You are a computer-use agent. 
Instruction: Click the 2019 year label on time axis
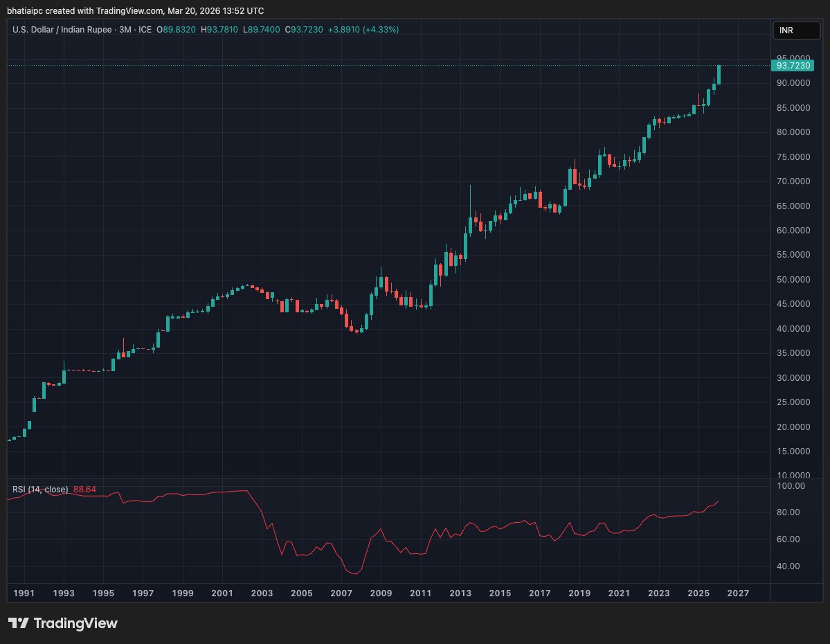(579, 593)
